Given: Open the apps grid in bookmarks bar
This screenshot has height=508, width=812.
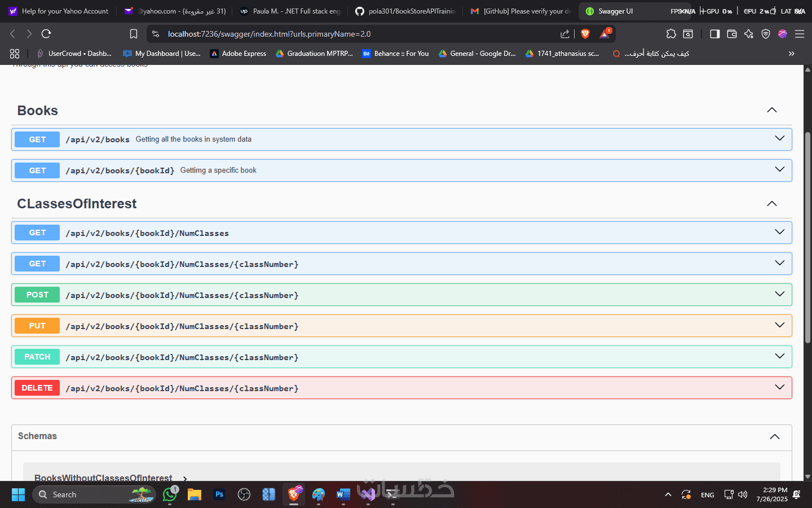Looking at the screenshot, I should [x=15, y=54].
